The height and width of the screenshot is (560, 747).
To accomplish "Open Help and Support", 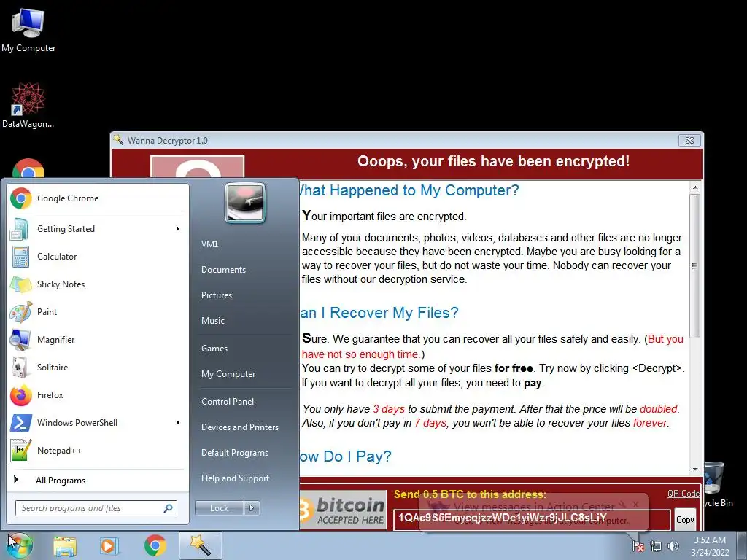I will 236,478.
